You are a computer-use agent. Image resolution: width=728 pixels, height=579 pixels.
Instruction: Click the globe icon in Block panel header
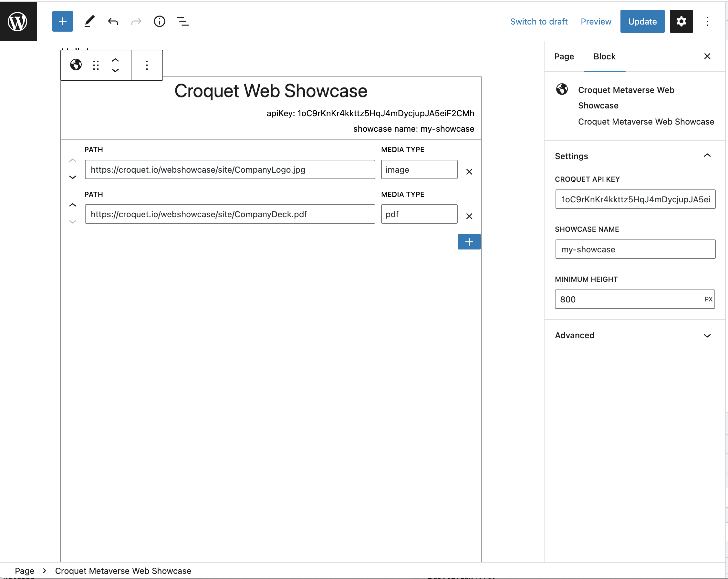[x=562, y=89]
